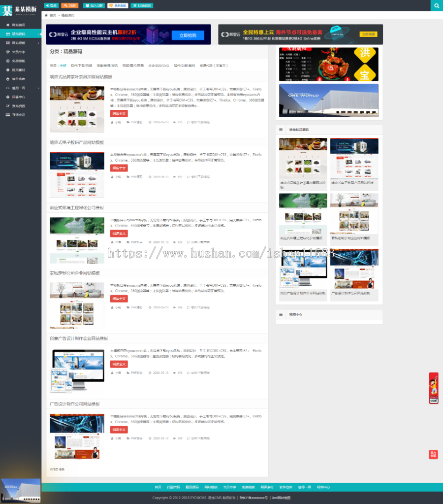Open recommended electronics template thumbnail in right panel
This screenshot has width=443, height=504.
coord(354,158)
